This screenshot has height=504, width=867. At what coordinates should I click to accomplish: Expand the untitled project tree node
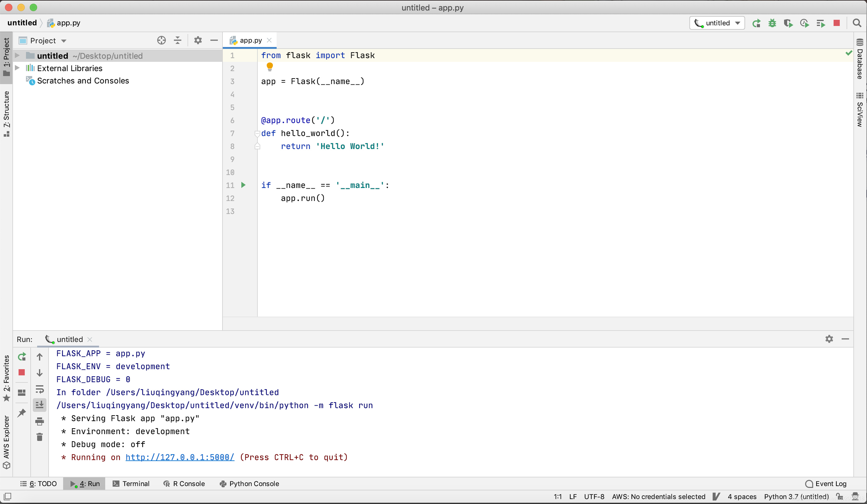(18, 56)
